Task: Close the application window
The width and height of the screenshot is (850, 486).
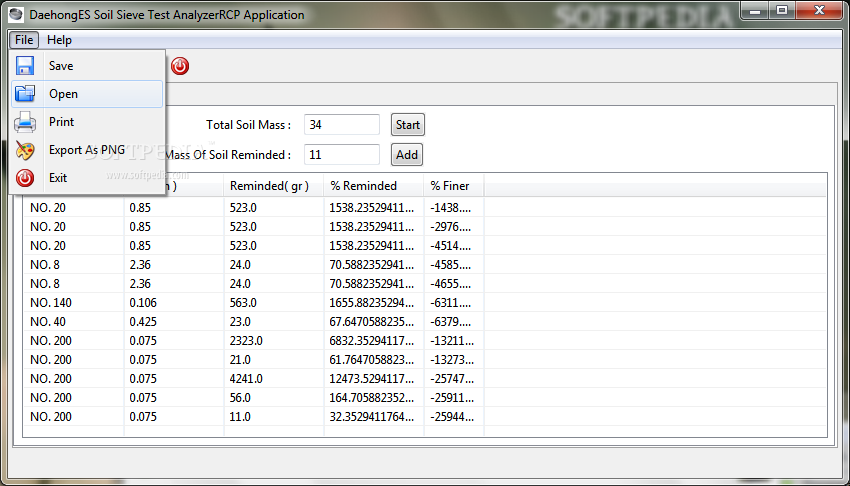Action: click(820, 10)
